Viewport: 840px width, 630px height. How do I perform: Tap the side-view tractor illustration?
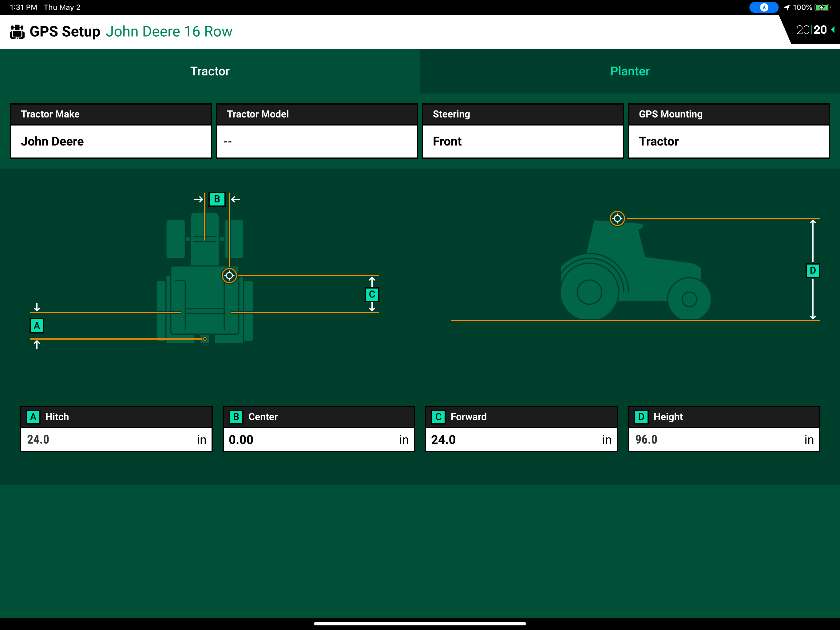[636, 270]
